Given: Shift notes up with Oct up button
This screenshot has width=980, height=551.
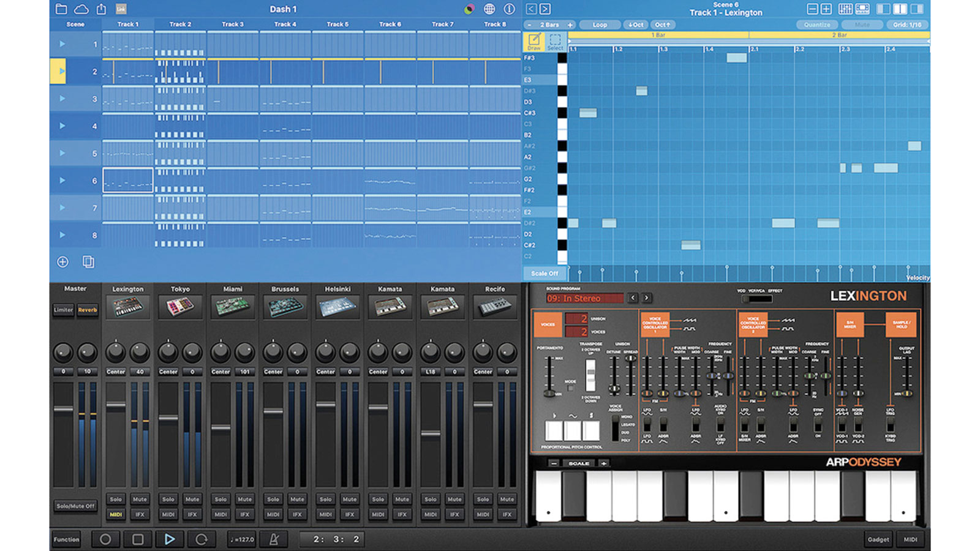Looking at the screenshot, I should pos(662,25).
